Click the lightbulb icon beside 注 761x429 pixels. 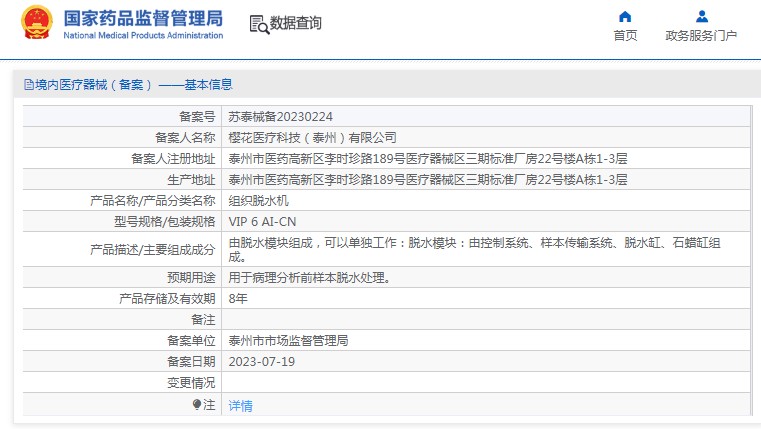[x=197, y=405]
